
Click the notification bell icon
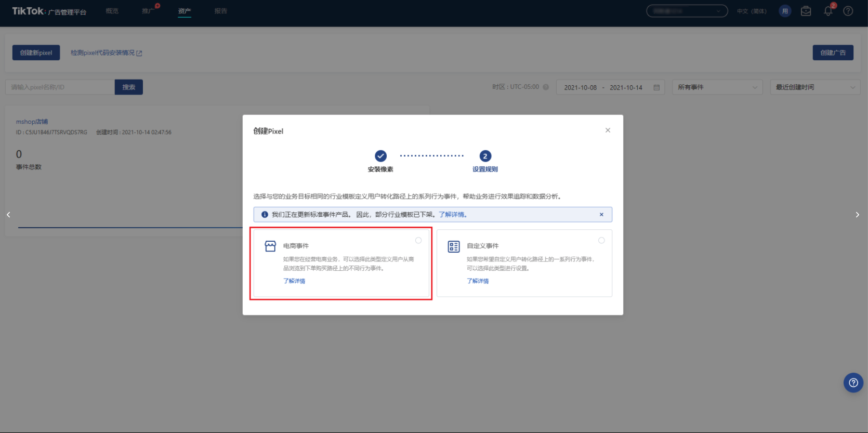pos(828,11)
